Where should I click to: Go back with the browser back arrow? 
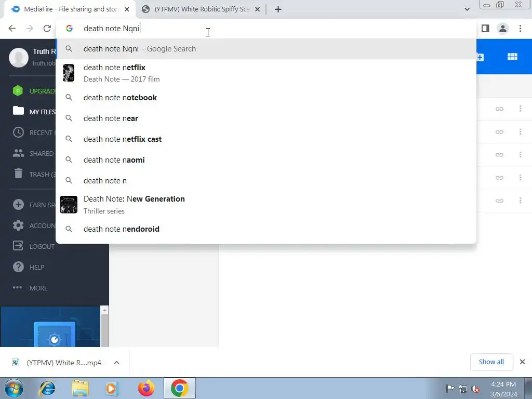pos(12,29)
